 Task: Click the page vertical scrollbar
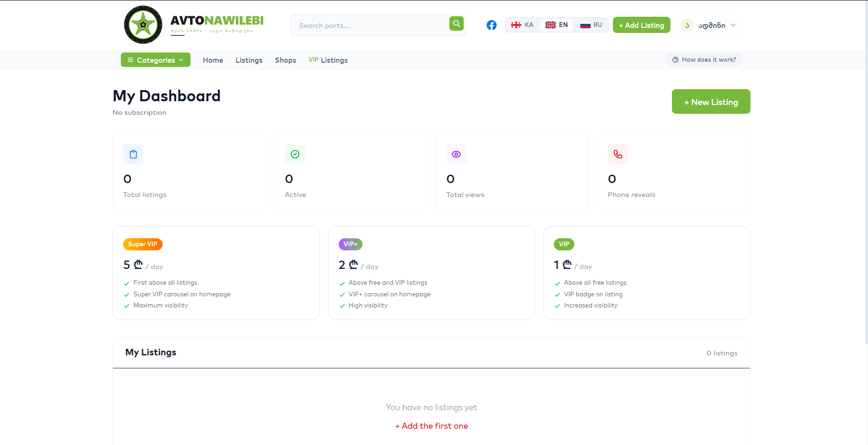point(866,172)
